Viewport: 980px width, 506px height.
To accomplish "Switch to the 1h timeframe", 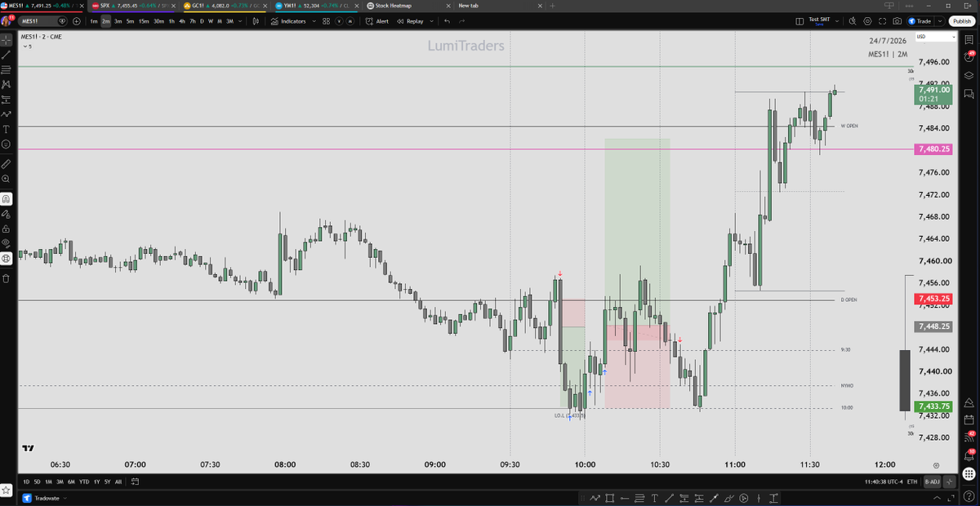I will point(171,21).
